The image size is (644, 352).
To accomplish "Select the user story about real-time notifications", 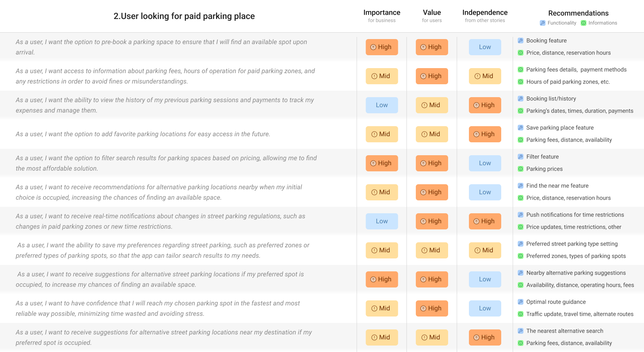I will (x=160, y=221).
